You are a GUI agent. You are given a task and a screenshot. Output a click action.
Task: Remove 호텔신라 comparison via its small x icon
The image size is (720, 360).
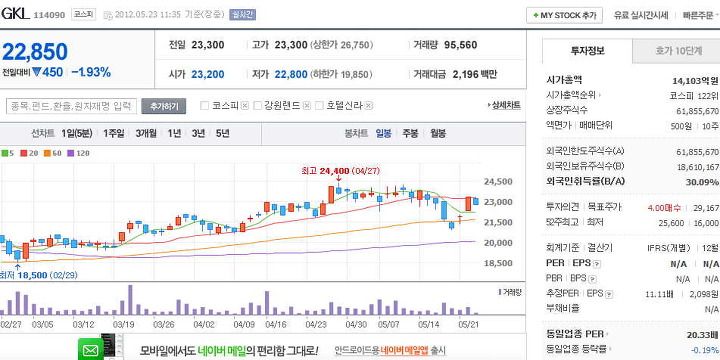pyautogui.click(x=369, y=106)
